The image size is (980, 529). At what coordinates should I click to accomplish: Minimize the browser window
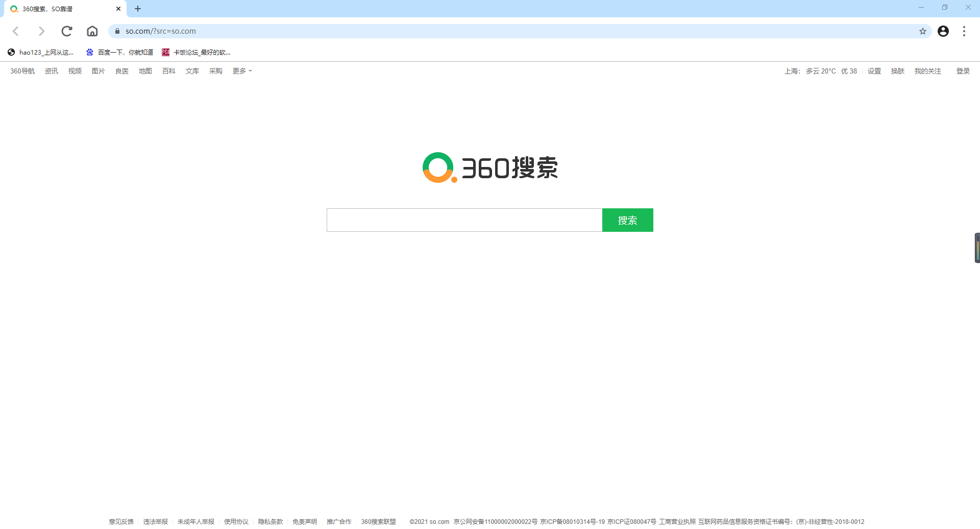(x=921, y=8)
